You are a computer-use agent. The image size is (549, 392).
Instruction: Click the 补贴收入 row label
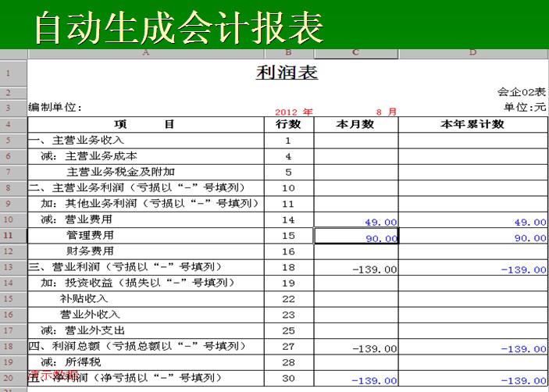pyautogui.click(x=84, y=298)
